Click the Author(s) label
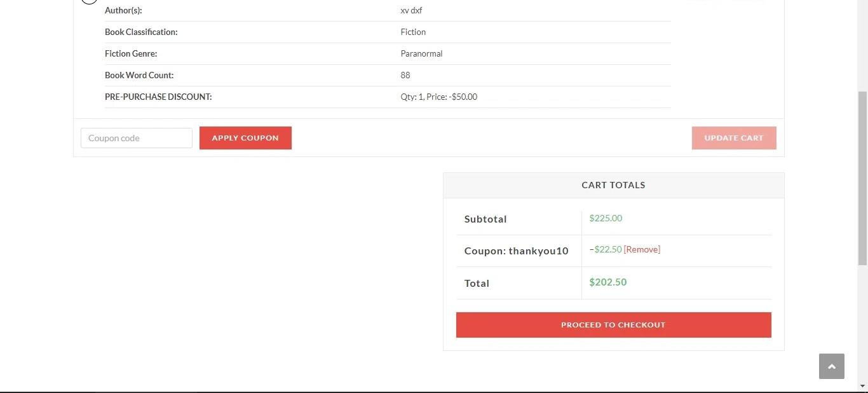The width and height of the screenshot is (868, 393). [x=123, y=10]
